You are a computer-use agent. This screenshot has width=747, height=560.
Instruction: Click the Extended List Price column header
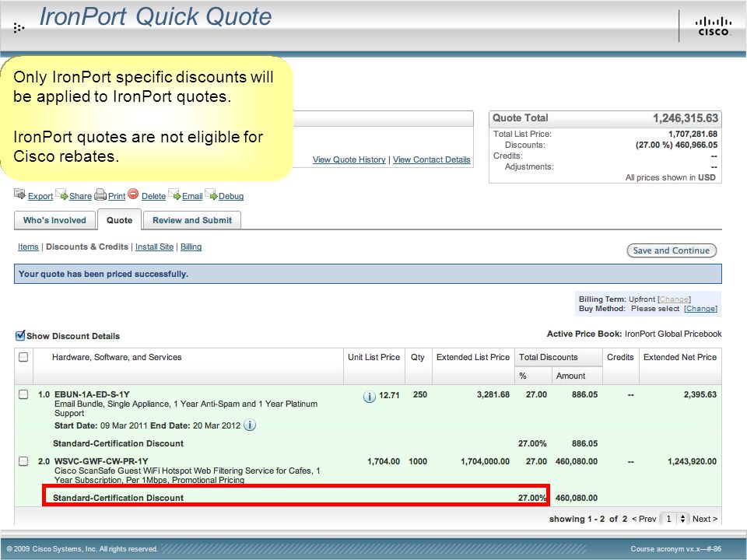pyautogui.click(x=473, y=357)
